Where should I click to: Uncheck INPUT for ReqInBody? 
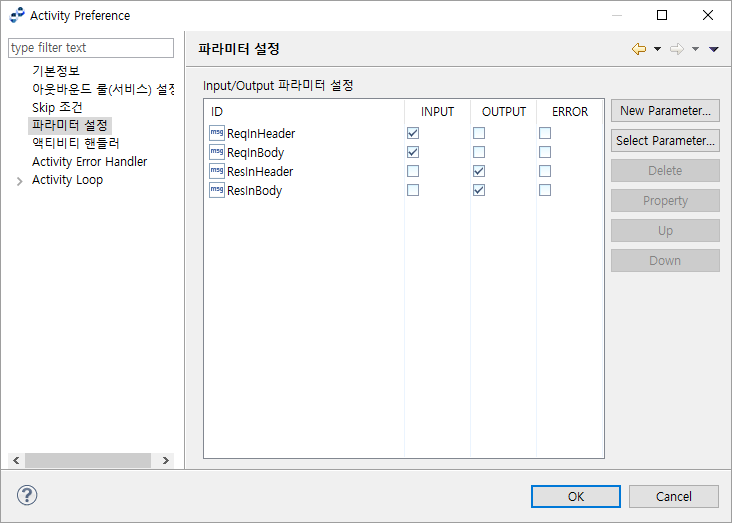(x=413, y=152)
